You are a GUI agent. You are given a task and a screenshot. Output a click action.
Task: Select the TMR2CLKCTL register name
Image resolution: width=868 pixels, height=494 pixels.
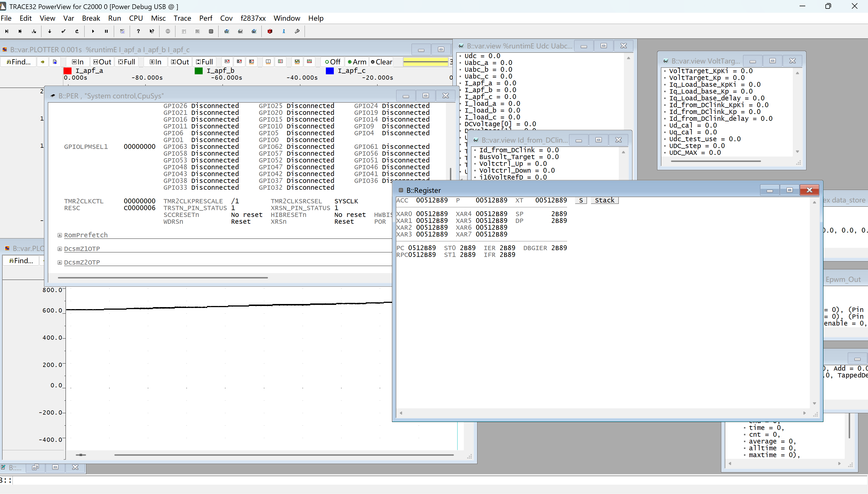84,201
